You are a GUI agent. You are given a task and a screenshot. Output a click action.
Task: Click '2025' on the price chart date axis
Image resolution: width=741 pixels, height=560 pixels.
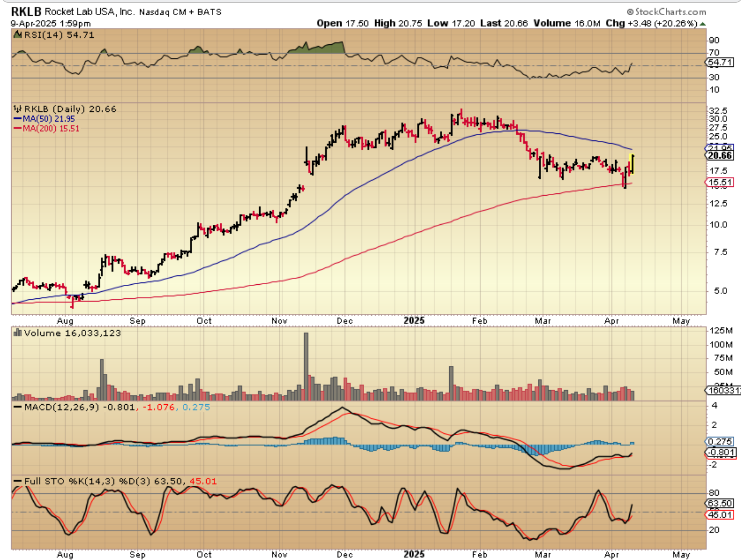414,321
